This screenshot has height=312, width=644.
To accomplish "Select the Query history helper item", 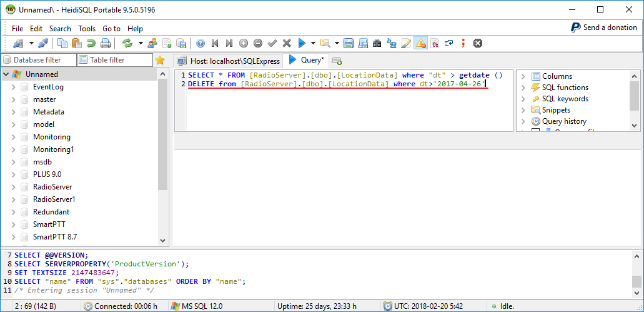I will [x=564, y=121].
